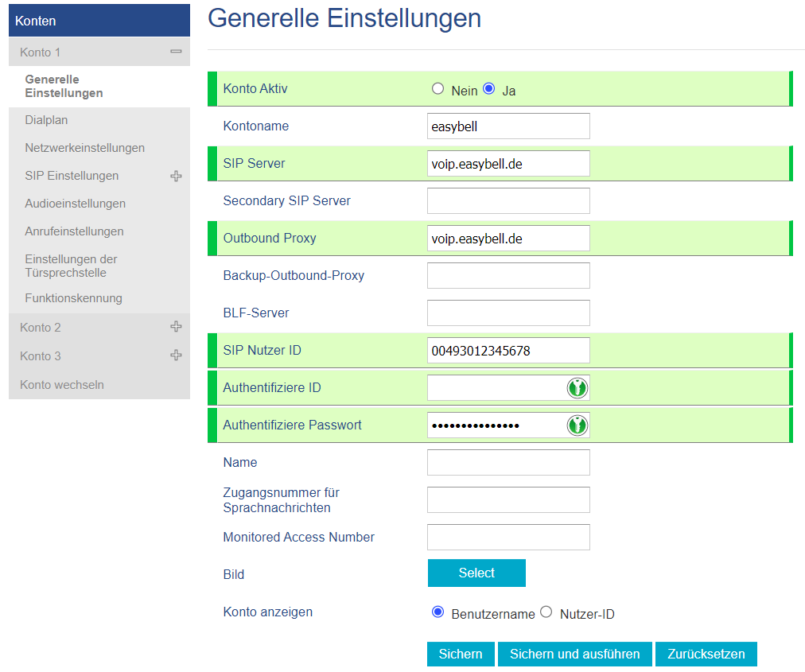
Task: Choose Nutzer-ID for Konto anzeigen
Action: [546, 612]
